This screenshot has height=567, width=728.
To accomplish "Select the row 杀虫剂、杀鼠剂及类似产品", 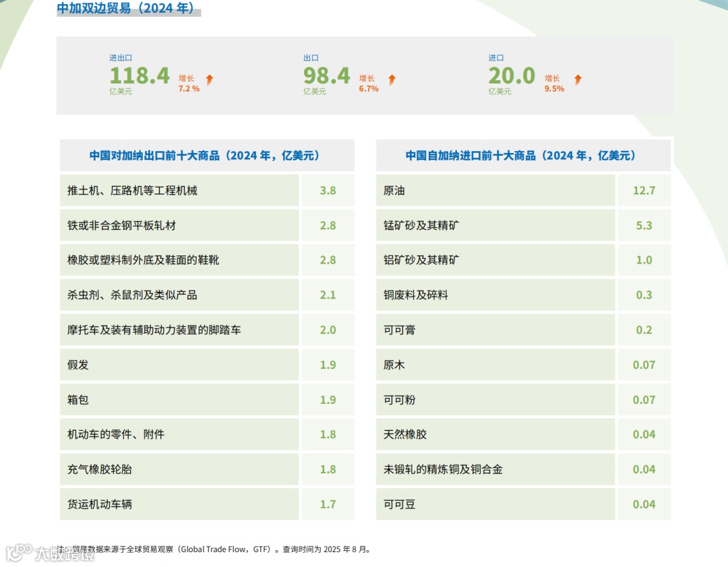I will [179, 295].
